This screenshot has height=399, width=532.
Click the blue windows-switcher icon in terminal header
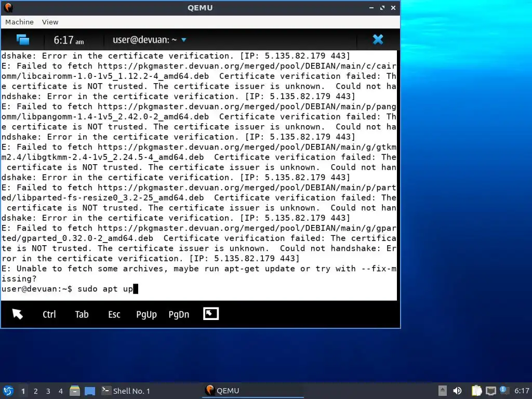23,39
